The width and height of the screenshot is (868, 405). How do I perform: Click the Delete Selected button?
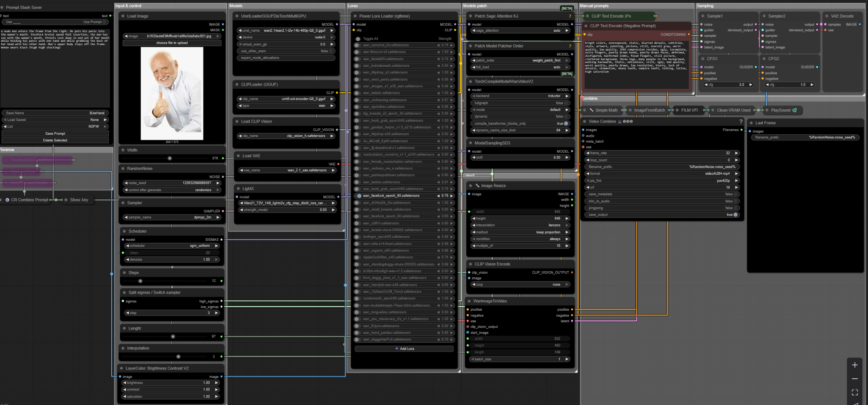(x=55, y=140)
